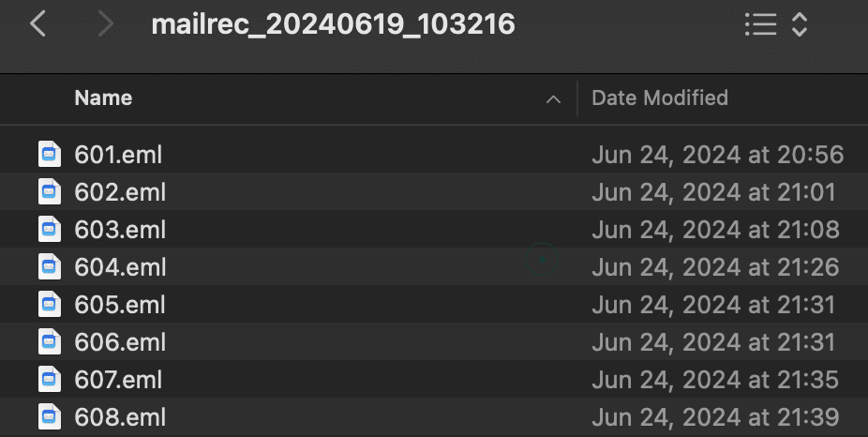Click the 601.eml modified date 20:56

[x=718, y=155]
